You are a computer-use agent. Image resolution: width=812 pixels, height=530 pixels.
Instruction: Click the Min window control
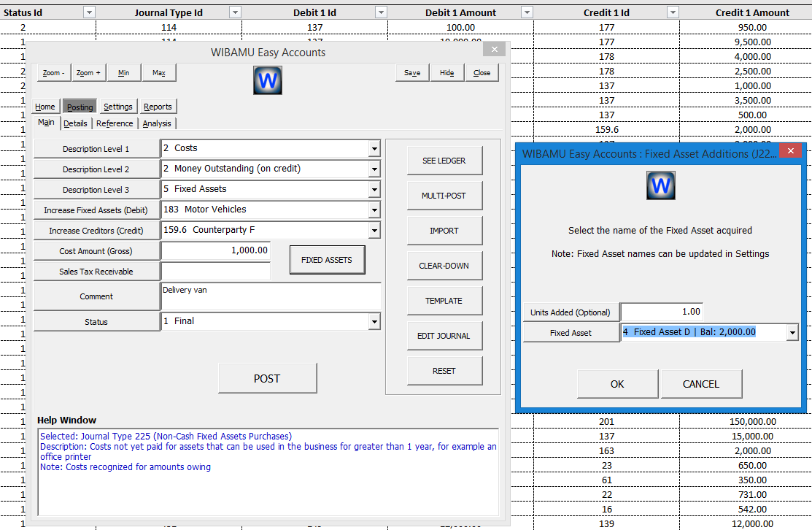pos(123,72)
